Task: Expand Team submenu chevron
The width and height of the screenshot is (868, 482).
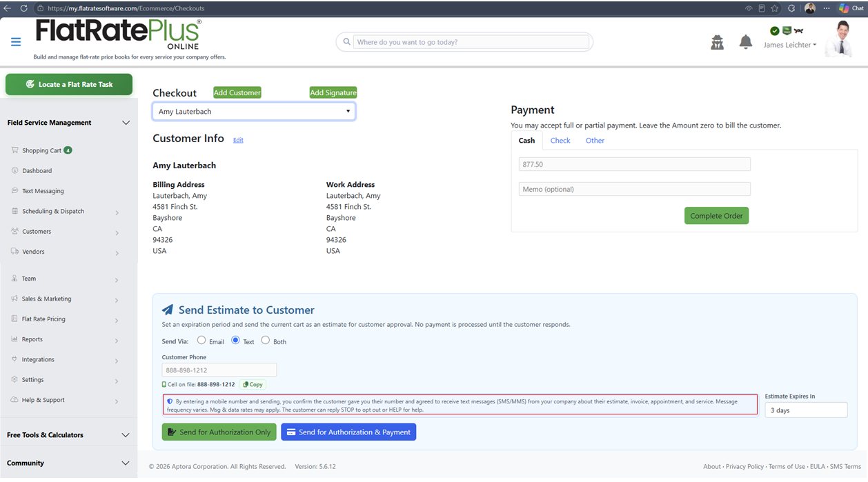Action: tap(117, 280)
